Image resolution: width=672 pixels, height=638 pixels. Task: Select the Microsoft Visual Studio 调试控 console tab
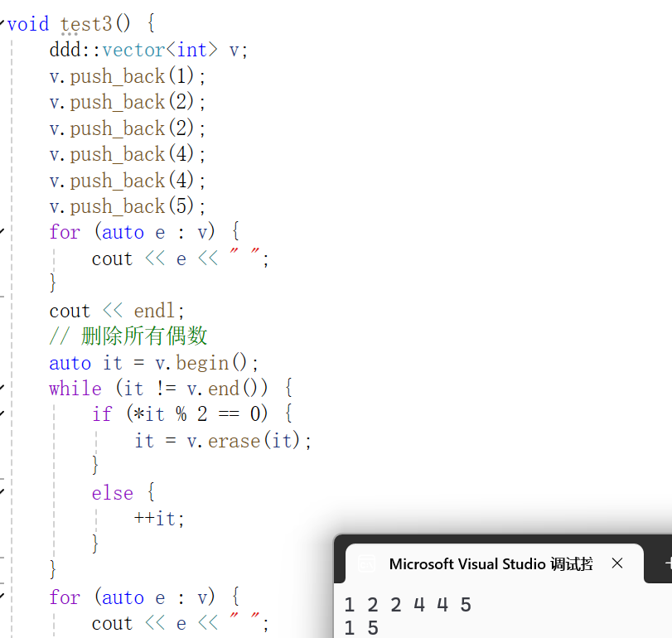[x=494, y=563]
